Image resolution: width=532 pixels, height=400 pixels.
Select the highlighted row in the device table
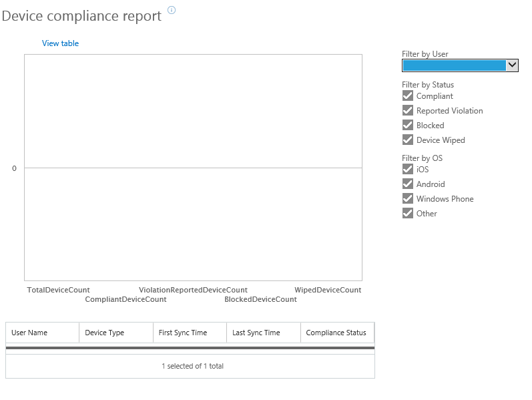(190, 348)
